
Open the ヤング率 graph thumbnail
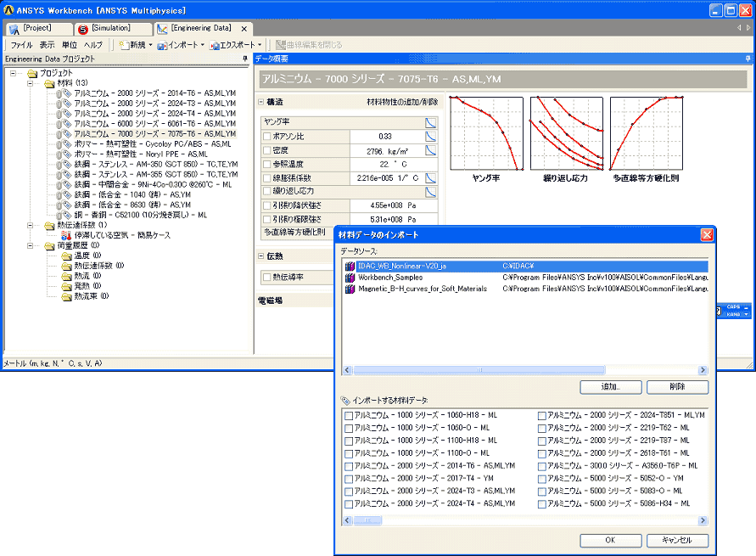pos(486,133)
